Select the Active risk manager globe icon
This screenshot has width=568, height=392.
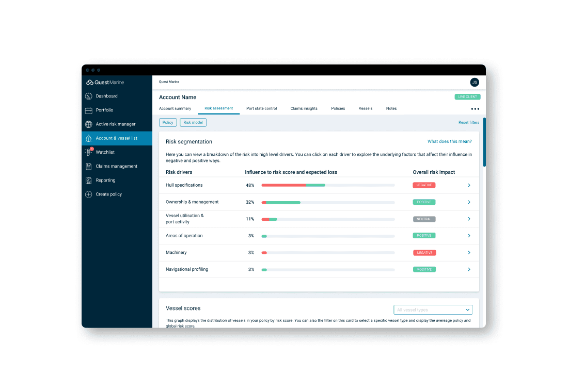pos(88,124)
